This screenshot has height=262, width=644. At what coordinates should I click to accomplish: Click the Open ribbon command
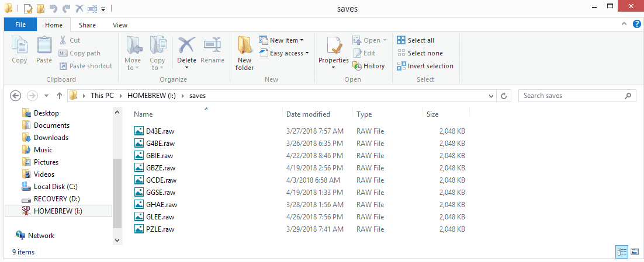(x=370, y=40)
